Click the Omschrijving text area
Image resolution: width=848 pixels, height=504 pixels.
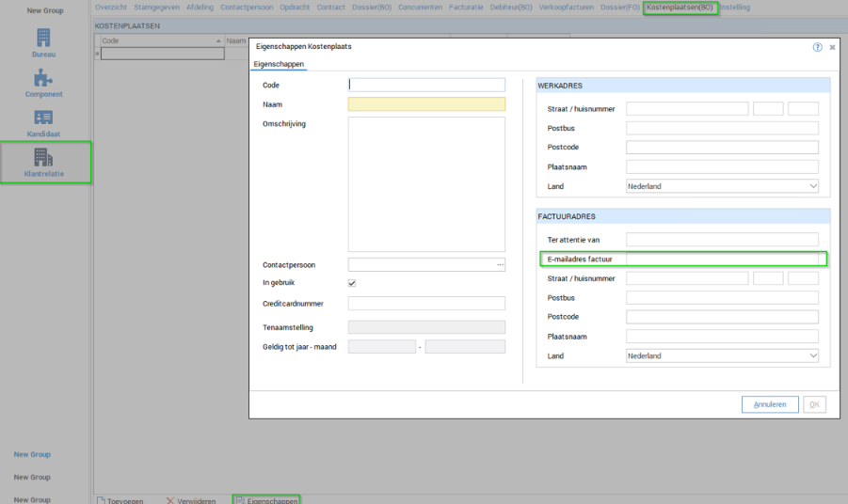click(426, 183)
